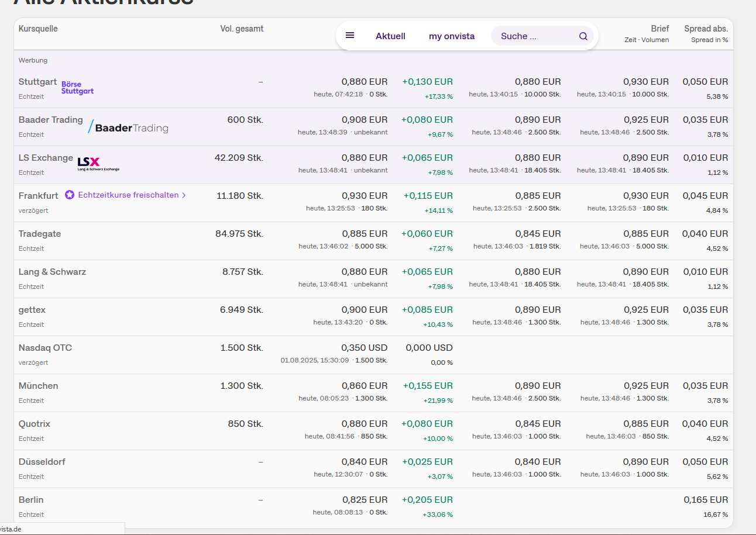Open the Aktuell menu item

coord(390,36)
